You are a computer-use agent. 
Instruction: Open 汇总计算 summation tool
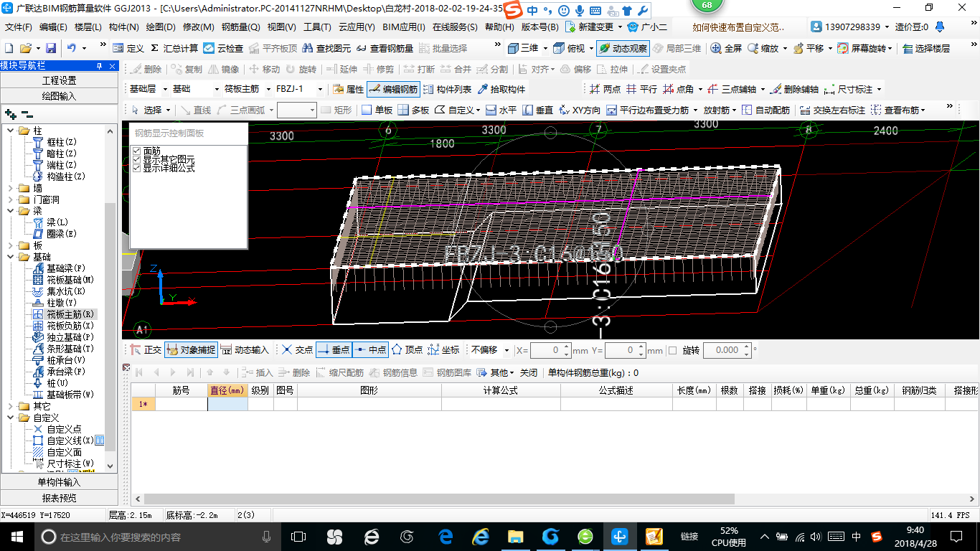point(174,48)
